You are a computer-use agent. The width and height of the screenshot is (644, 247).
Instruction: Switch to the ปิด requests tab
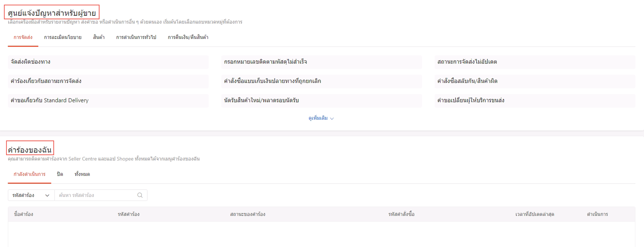point(60,174)
